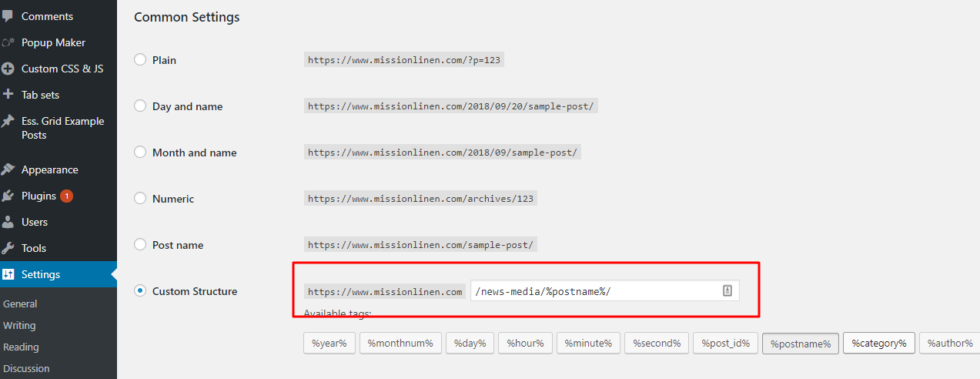Click the Users person icon
This screenshot has width=980, height=379.
click(8, 222)
